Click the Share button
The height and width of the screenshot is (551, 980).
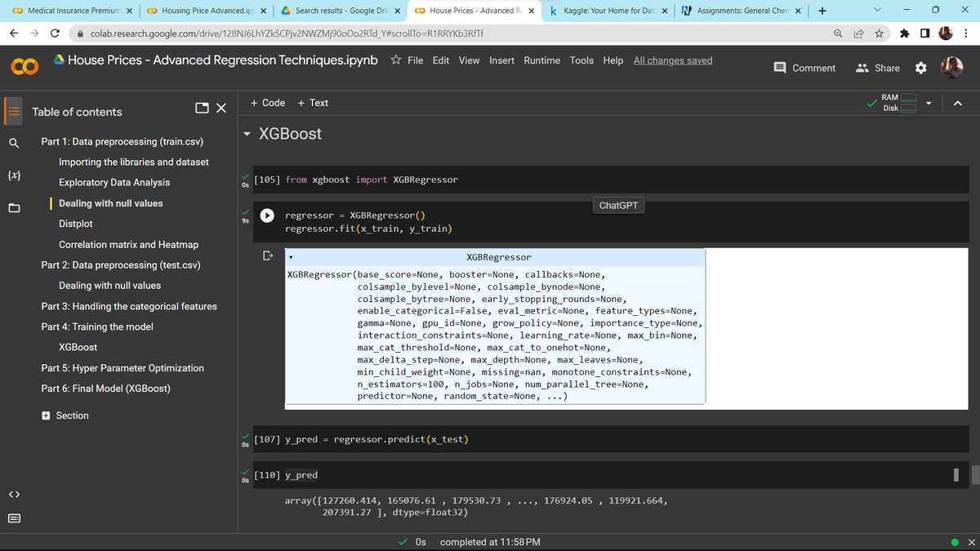[878, 68]
